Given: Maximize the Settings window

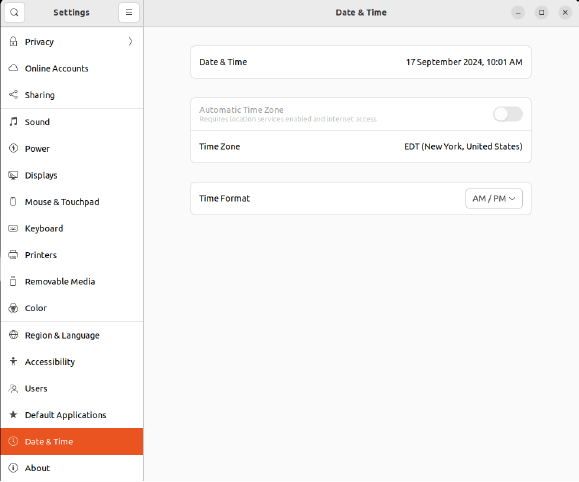Looking at the screenshot, I should pos(541,13).
